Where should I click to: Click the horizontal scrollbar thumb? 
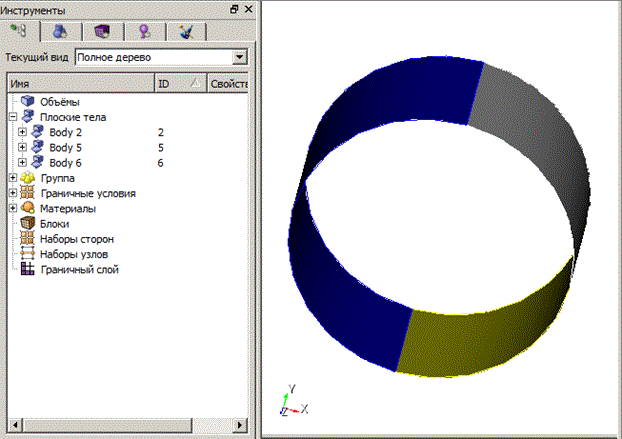click(108, 426)
